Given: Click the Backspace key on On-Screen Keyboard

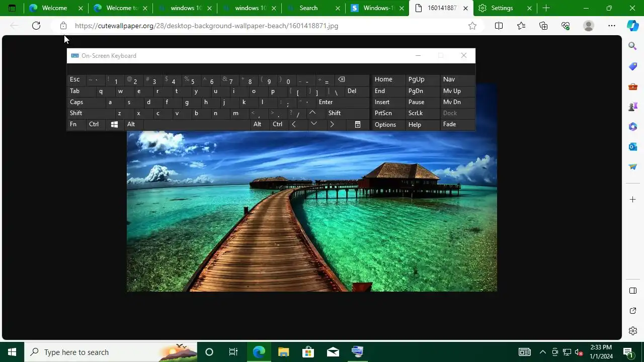Looking at the screenshot, I should [x=352, y=79].
